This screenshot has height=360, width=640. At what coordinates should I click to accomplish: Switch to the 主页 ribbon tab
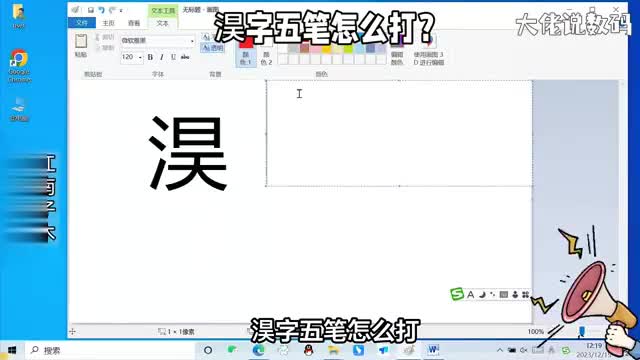click(x=109, y=23)
